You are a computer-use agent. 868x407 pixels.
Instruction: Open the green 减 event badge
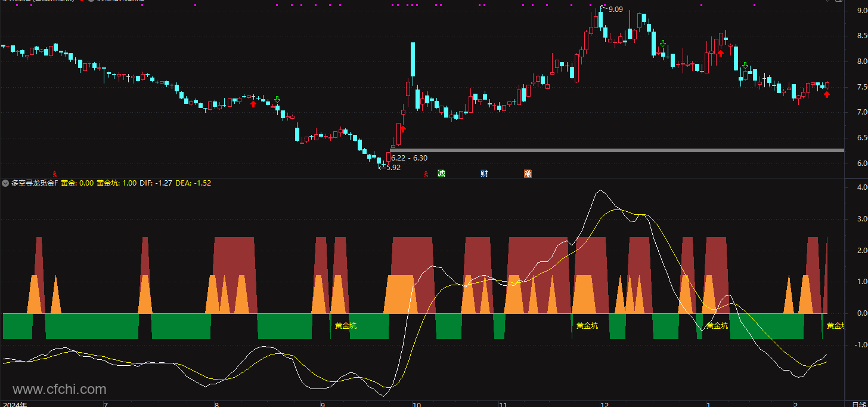441,174
